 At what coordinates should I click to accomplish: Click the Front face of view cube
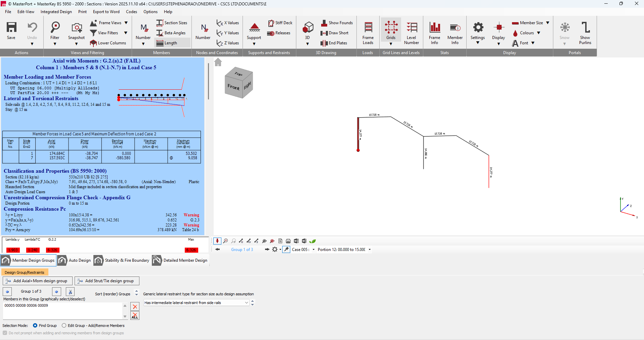click(x=233, y=87)
